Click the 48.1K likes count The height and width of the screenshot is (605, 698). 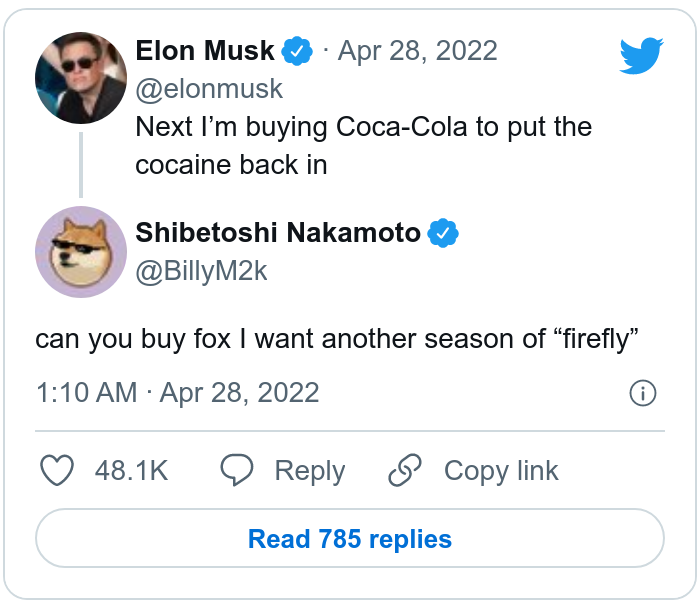[x=131, y=471]
